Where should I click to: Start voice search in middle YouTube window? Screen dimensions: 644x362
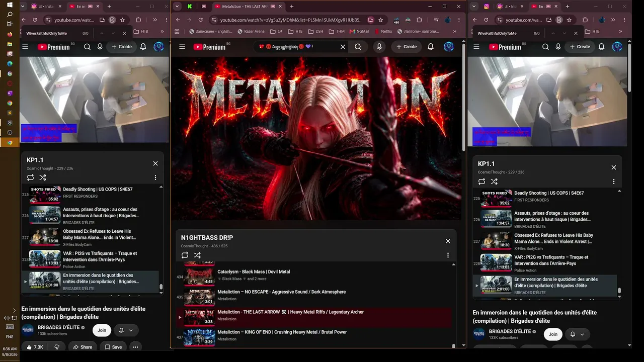pos(379,47)
